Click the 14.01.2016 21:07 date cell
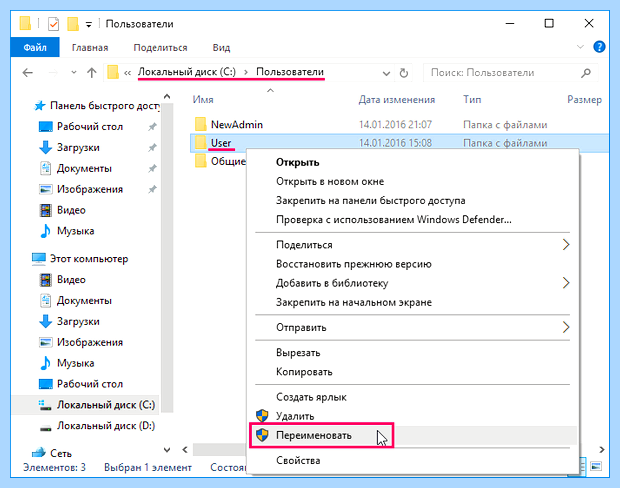Image resolution: width=620 pixels, height=488 pixels. coord(395,125)
